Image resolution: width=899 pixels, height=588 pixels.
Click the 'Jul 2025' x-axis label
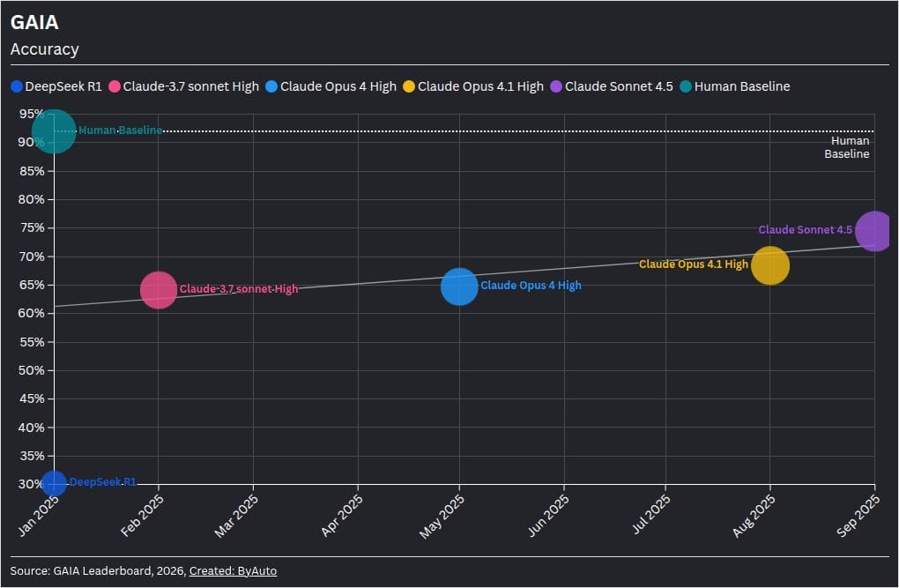click(x=650, y=514)
